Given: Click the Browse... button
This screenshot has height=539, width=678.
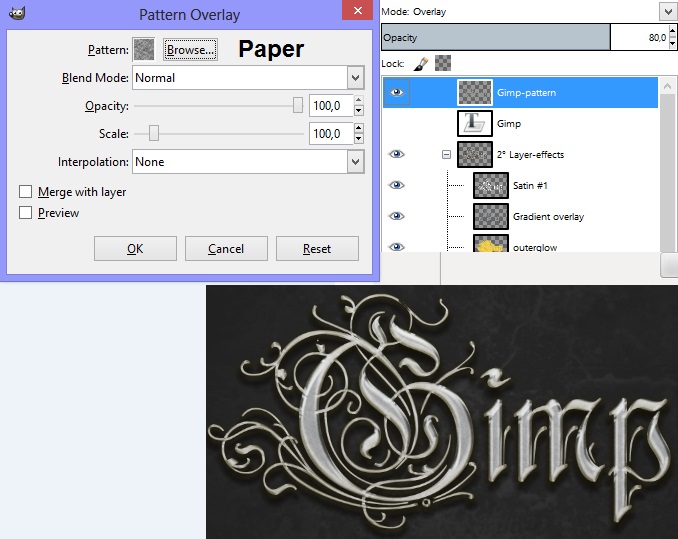Looking at the screenshot, I should (x=190, y=49).
